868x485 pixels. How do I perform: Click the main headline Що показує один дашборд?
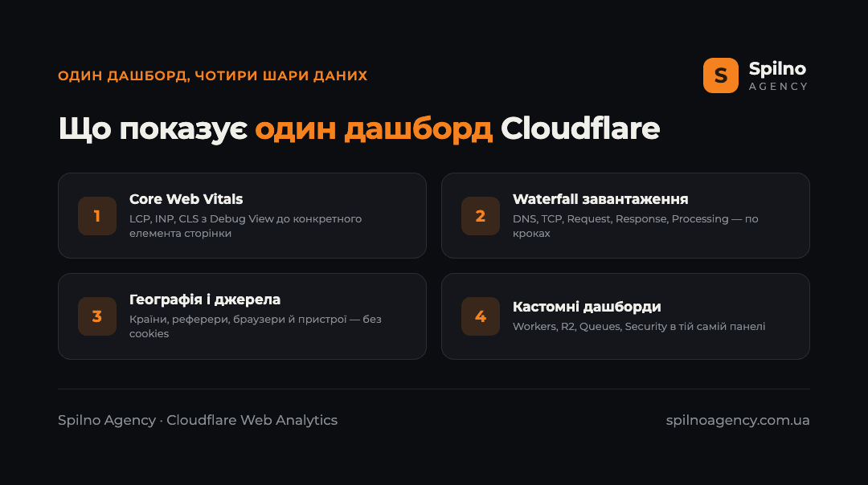click(x=358, y=128)
